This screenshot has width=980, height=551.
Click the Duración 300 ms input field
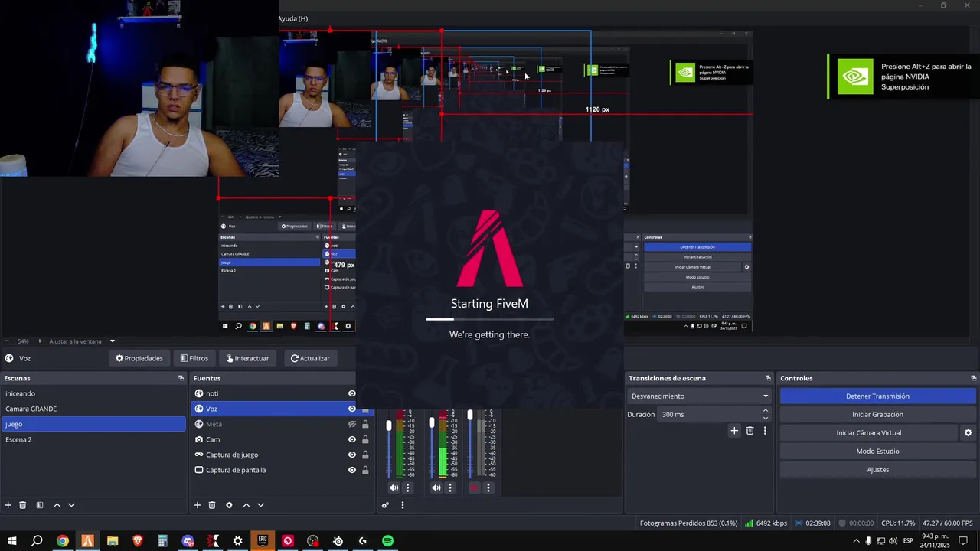pos(709,415)
